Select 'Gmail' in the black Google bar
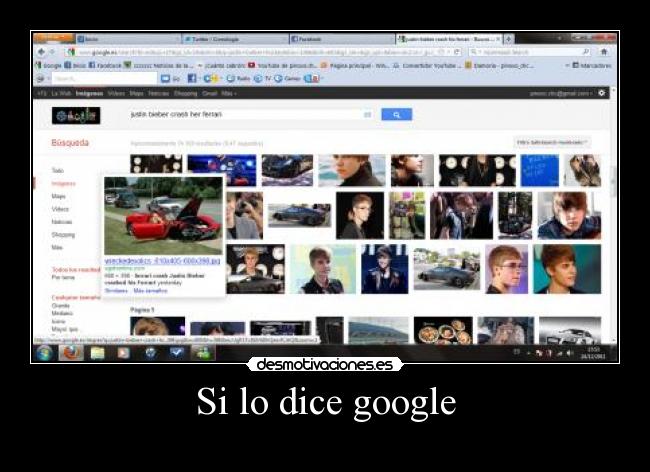650x472 pixels. tap(209, 93)
